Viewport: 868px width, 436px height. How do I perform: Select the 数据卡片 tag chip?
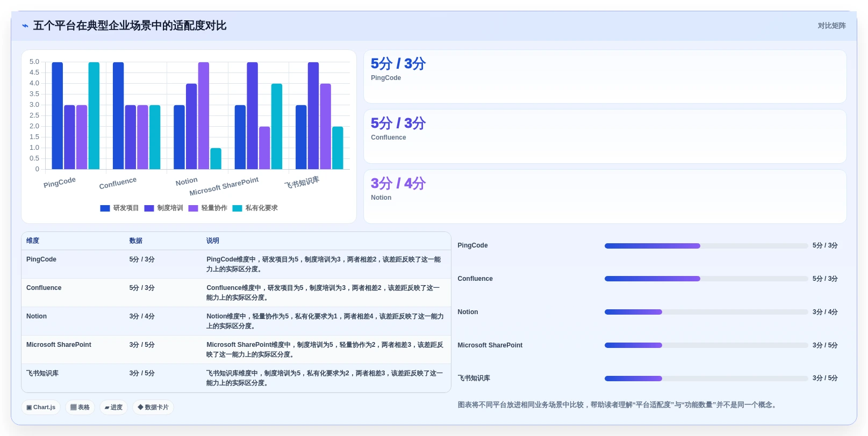153,408
